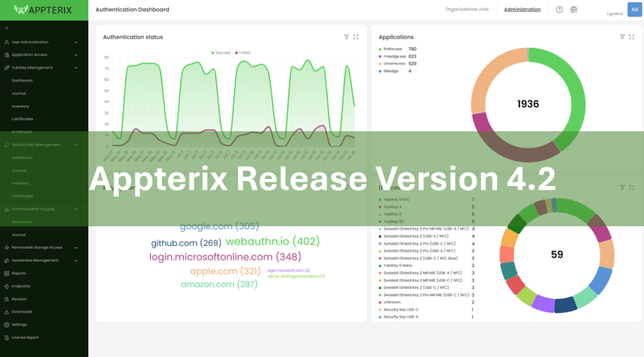Image resolution: width=644 pixels, height=357 pixels.
Task: Toggle Unknown in Devices legend
Action: click(x=389, y=302)
